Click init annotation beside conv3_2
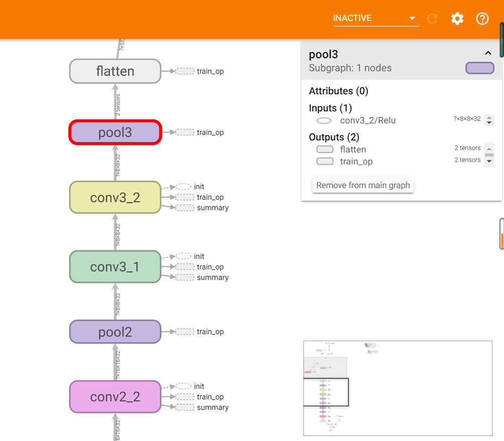 (x=190, y=187)
